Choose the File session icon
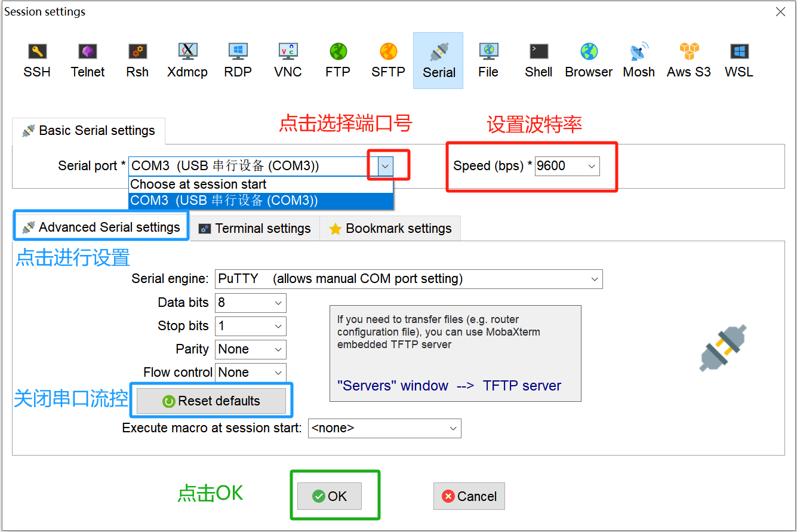The width and height of the screenshot is (797, 532). tap(488, 60)
